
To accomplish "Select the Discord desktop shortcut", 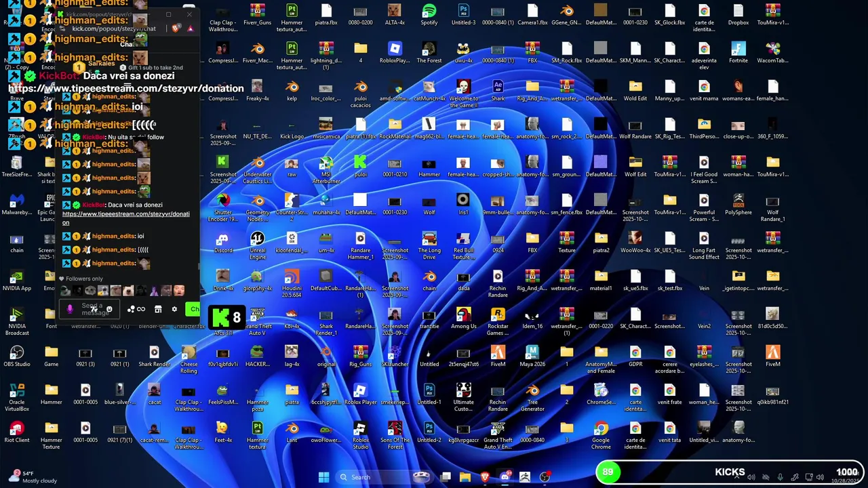I will click(x=222, y=243).
